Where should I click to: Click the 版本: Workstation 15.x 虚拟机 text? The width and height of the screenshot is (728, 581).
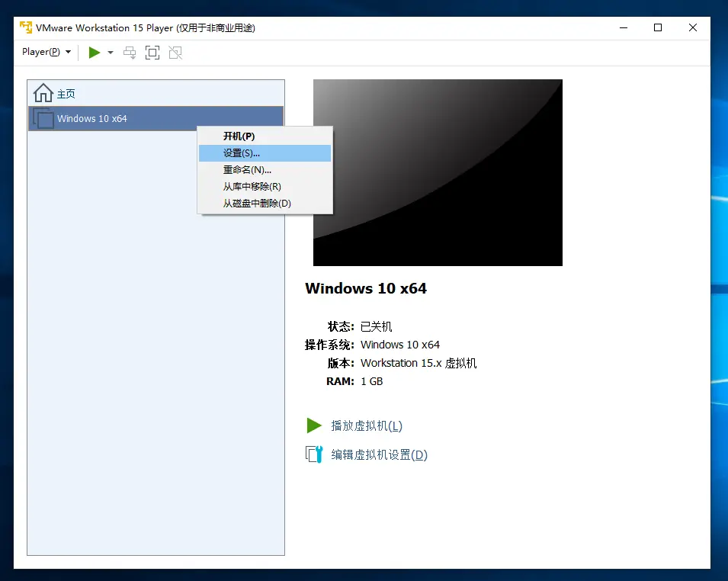point(402,363)
